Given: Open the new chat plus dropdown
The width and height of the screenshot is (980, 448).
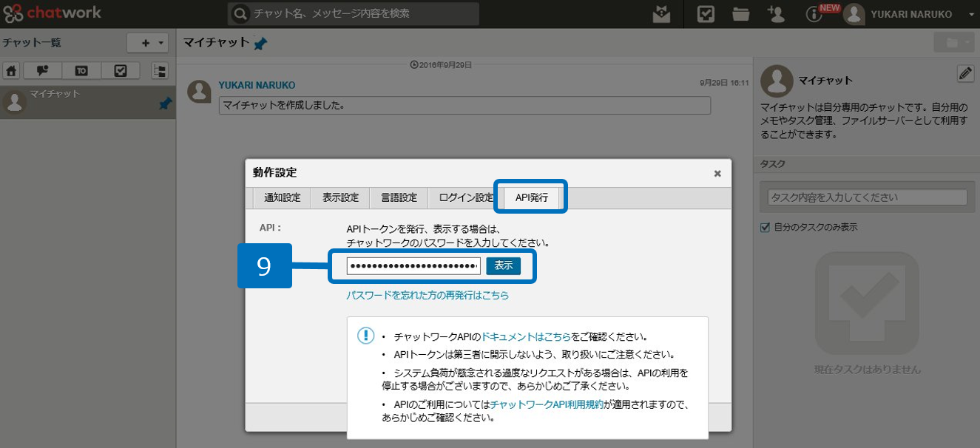Looking at the screenshot, I should click(x=148, y=44).
